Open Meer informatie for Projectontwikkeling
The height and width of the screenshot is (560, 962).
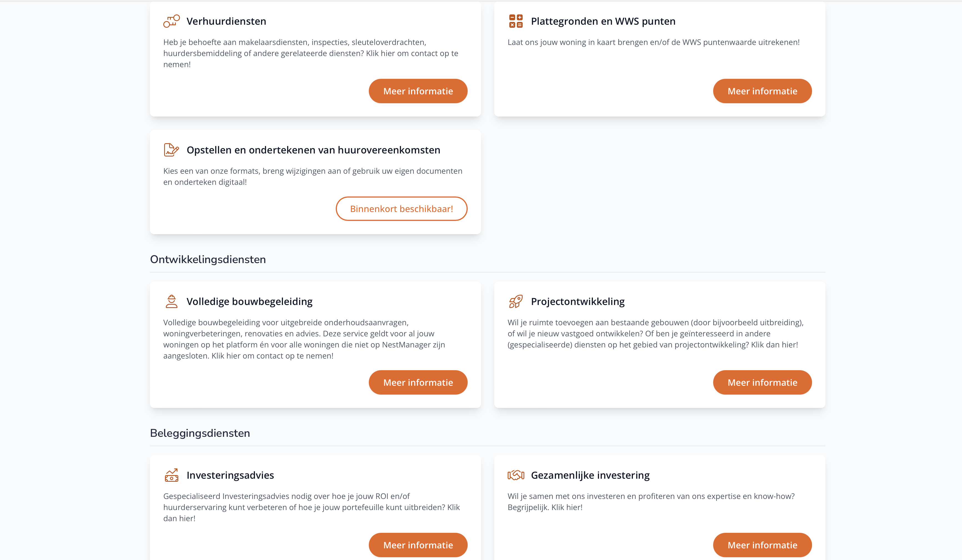point(762,383)
